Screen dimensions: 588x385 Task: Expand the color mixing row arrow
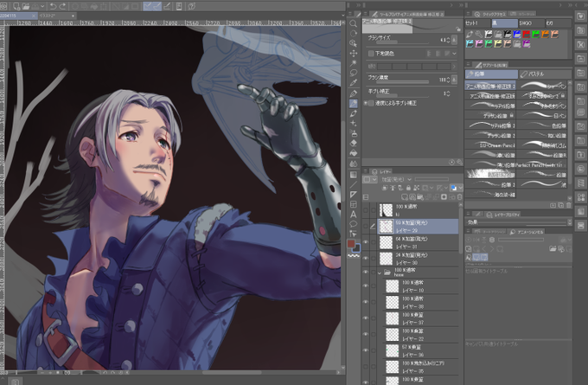[455, 67]
